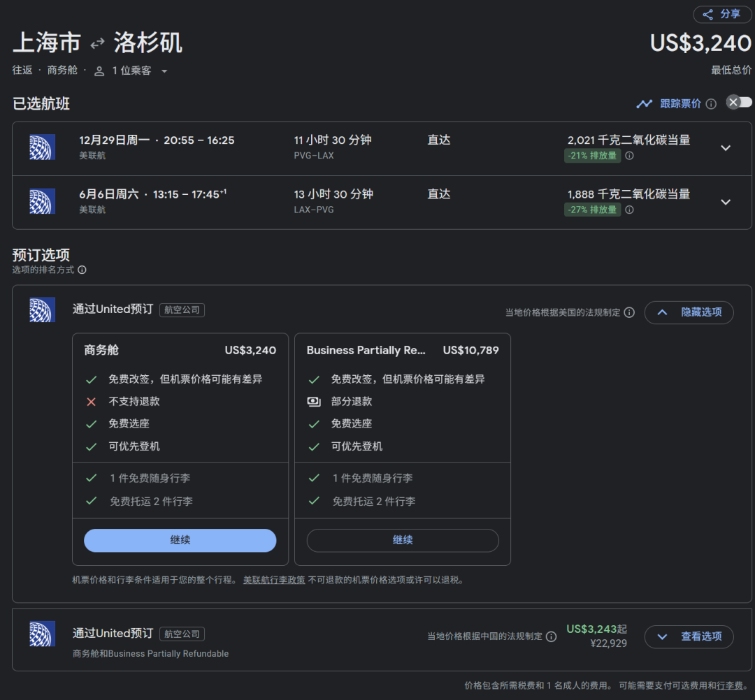
Task: Open the 美联航行李政策 link
Action: (x=274, y=580)
